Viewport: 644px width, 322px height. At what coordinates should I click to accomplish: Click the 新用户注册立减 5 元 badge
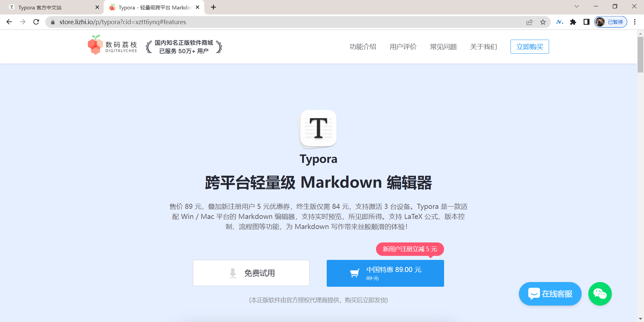pyautogui.click(x=410, y=249)
